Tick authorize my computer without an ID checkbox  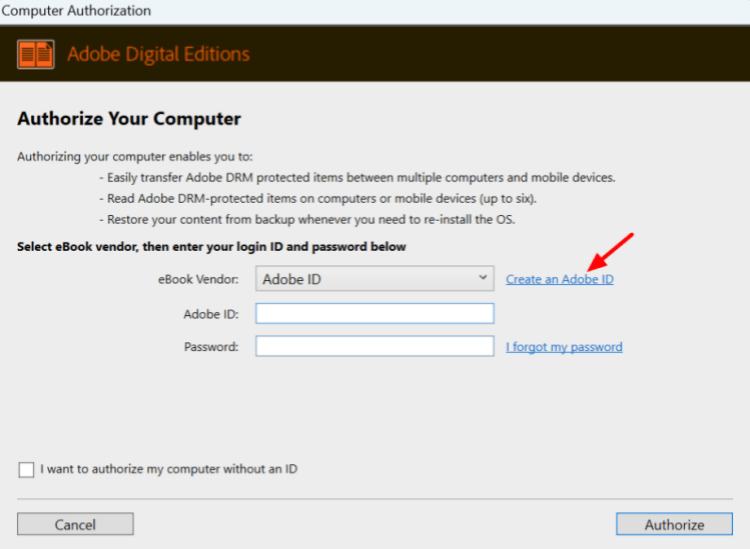coord(26,470)
